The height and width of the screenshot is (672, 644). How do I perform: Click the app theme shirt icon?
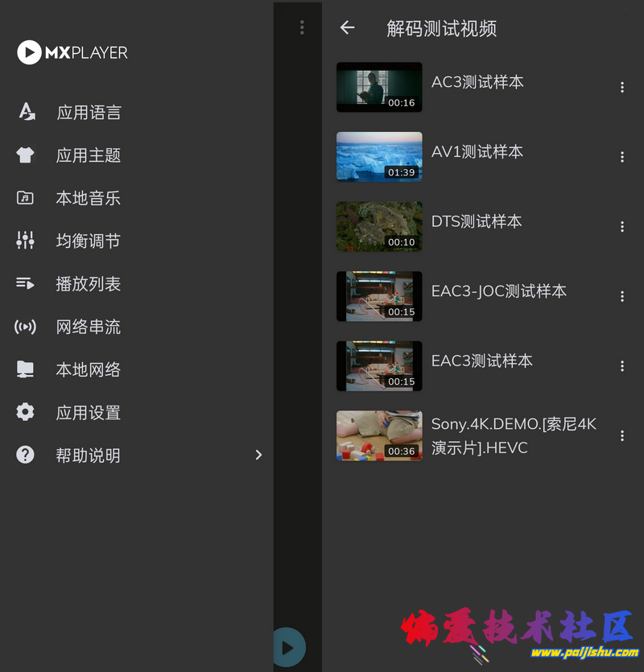(x=26, y=155)
